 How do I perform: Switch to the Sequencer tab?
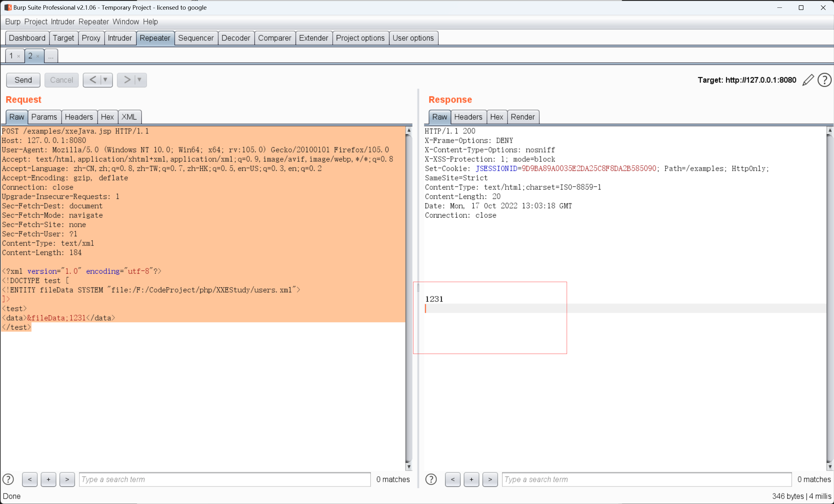click(x=196, y=38)
